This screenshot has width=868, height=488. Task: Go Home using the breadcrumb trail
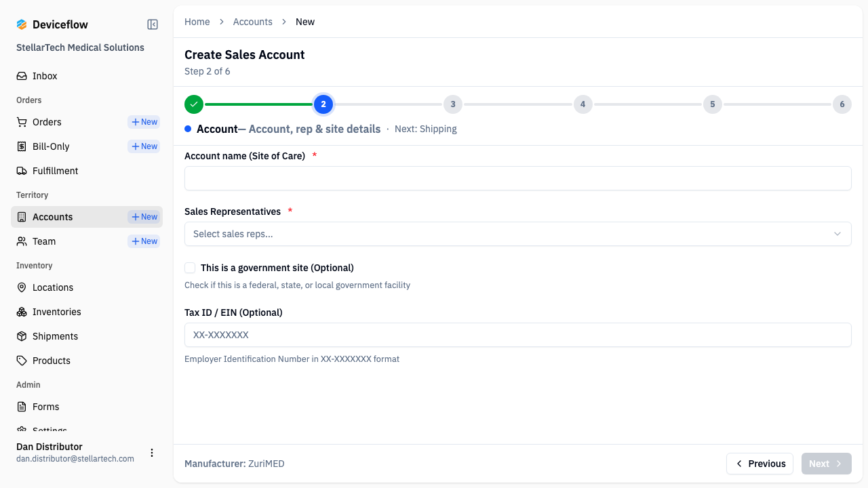pyautogui.click(x=197, y=21)
